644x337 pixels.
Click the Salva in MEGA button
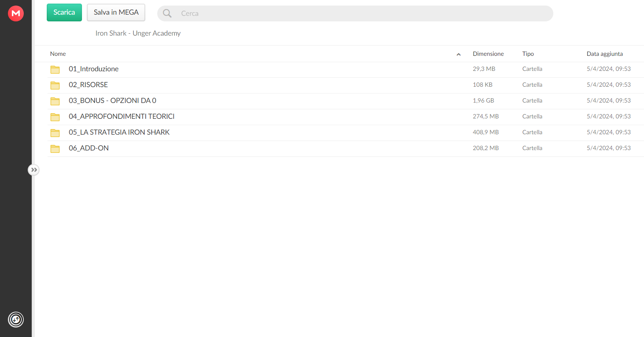point(116,12)
